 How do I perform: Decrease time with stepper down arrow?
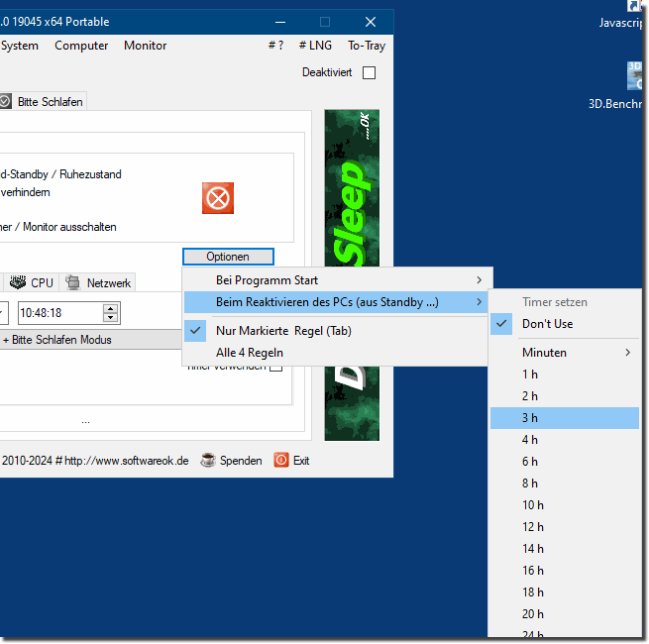pyautogui.click(x=111, y=318)
